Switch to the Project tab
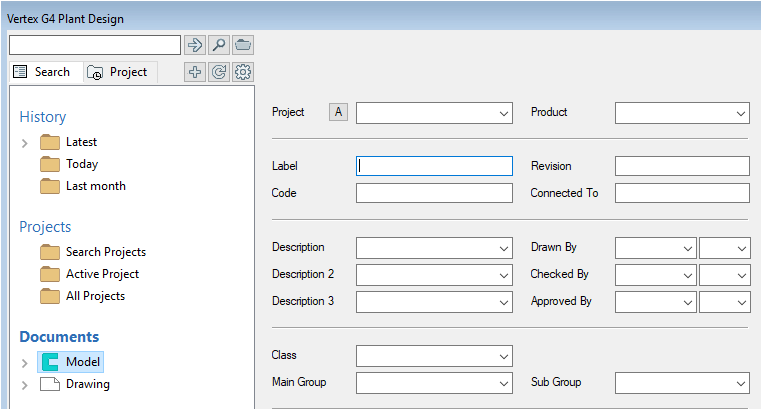761x409 pixels. click(118, 72)
